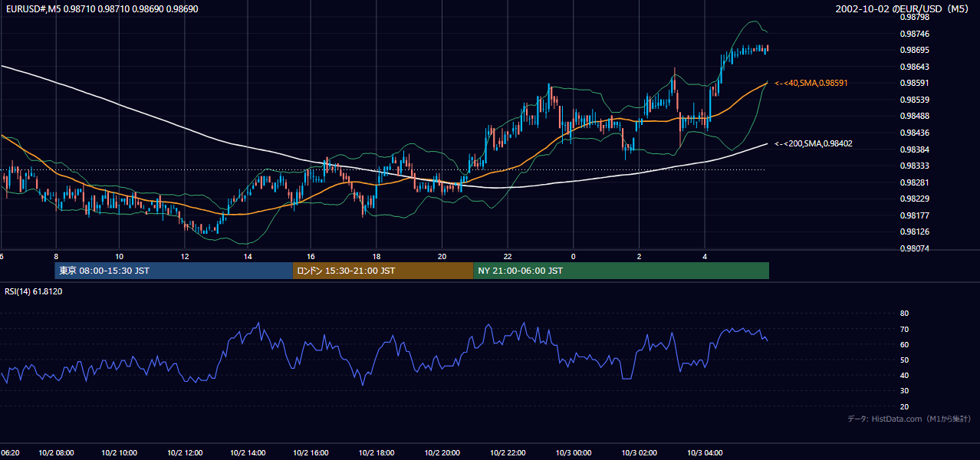Click the 10/2 08:00 bottom time label

coord(56,453)
